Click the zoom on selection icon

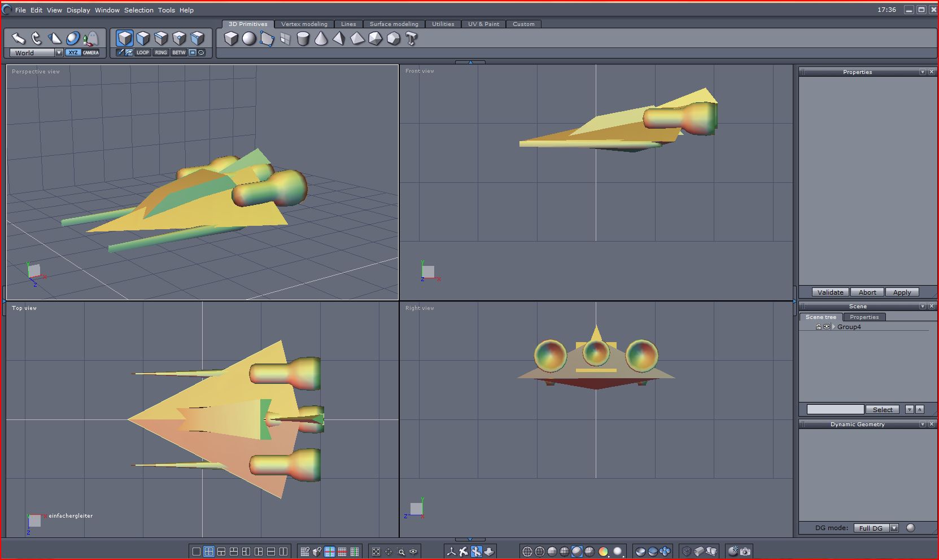401,552
